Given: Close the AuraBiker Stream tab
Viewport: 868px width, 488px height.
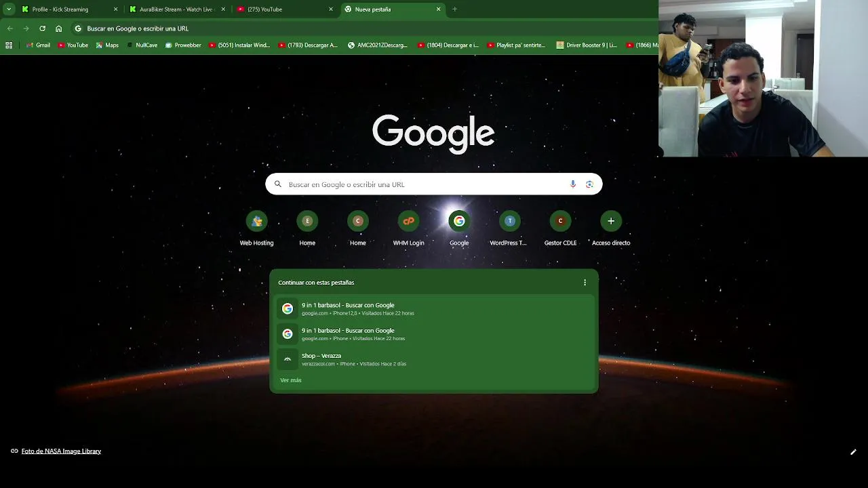Looking at the screenshot, I should pos(223,9).
